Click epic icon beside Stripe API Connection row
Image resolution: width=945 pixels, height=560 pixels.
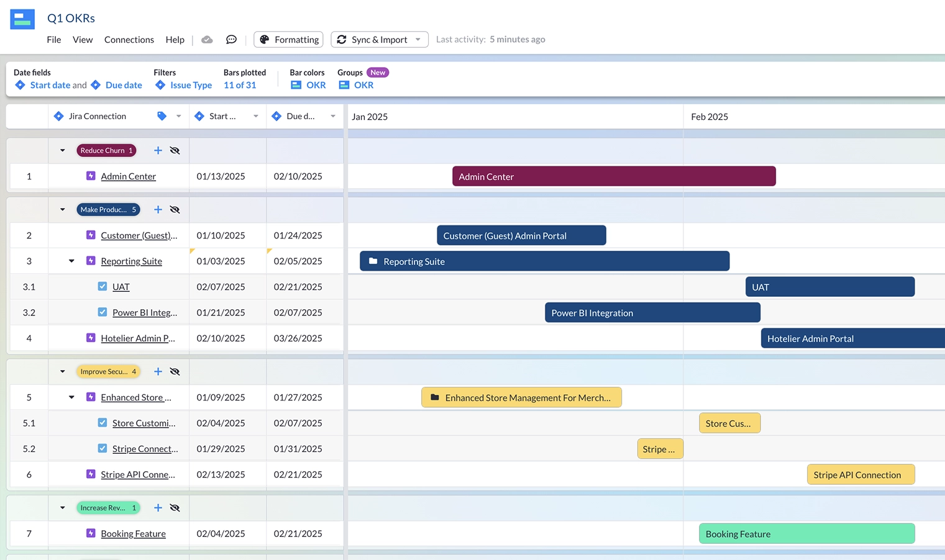pos(91,474)
